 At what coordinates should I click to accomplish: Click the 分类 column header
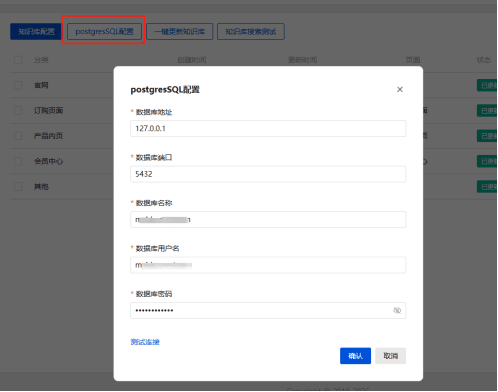pyautogui.click(x=41, y=60)
